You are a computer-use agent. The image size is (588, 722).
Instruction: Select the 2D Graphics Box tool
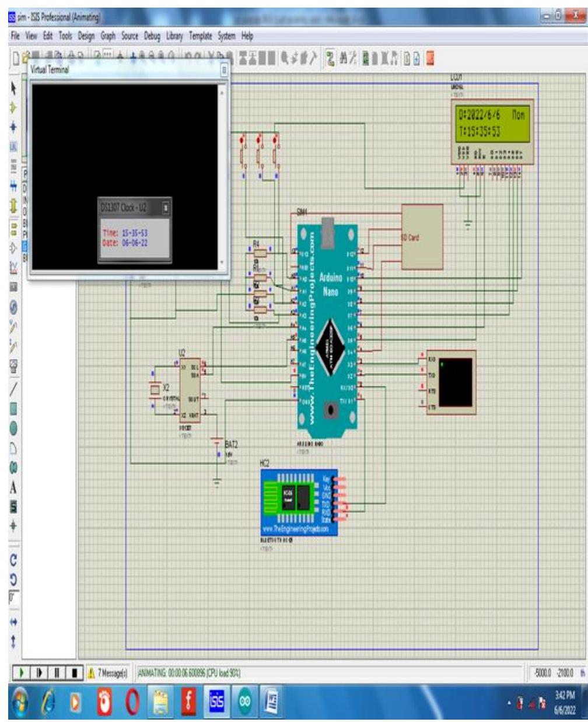(13, 408)
